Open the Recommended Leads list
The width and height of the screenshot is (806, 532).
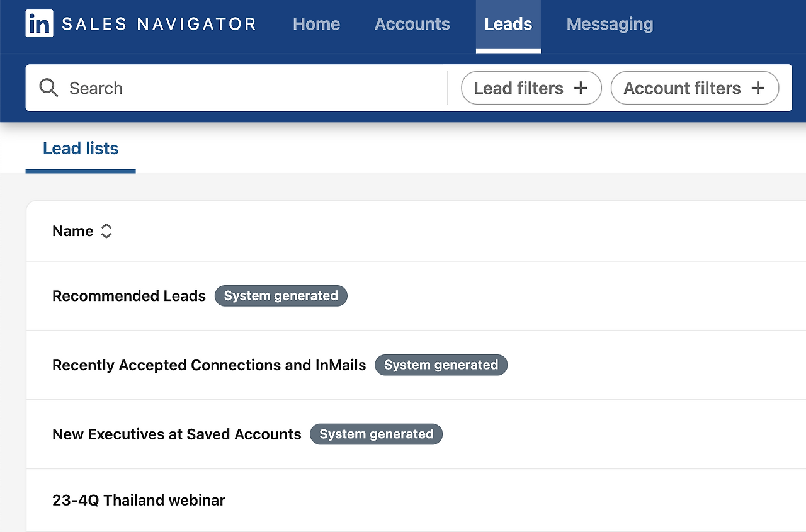(129, 296)
